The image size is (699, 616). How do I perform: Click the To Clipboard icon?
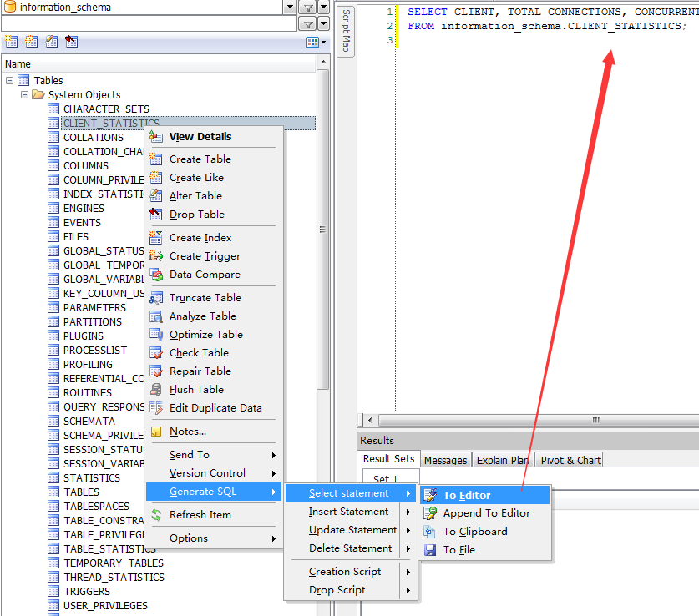(430, 532)
